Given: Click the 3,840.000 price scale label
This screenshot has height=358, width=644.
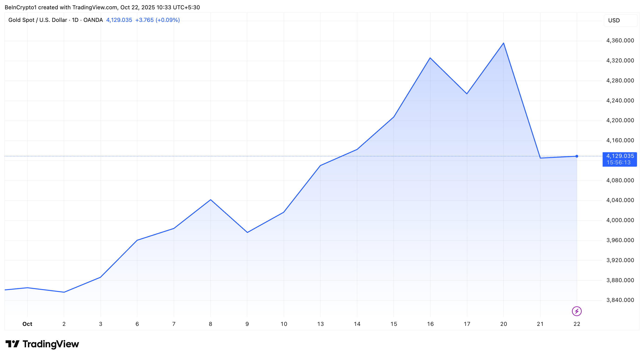Looking at the screenshot, I should [x=620, y=300].
